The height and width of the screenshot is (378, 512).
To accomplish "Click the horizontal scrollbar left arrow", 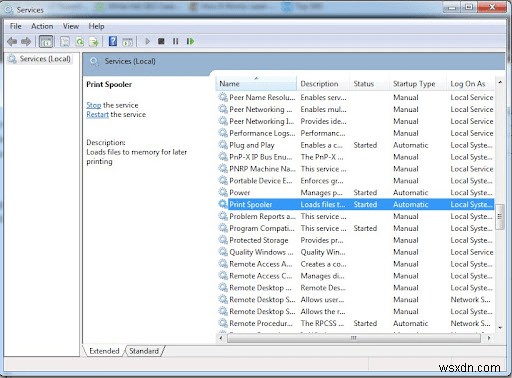I will pos(221,338).
